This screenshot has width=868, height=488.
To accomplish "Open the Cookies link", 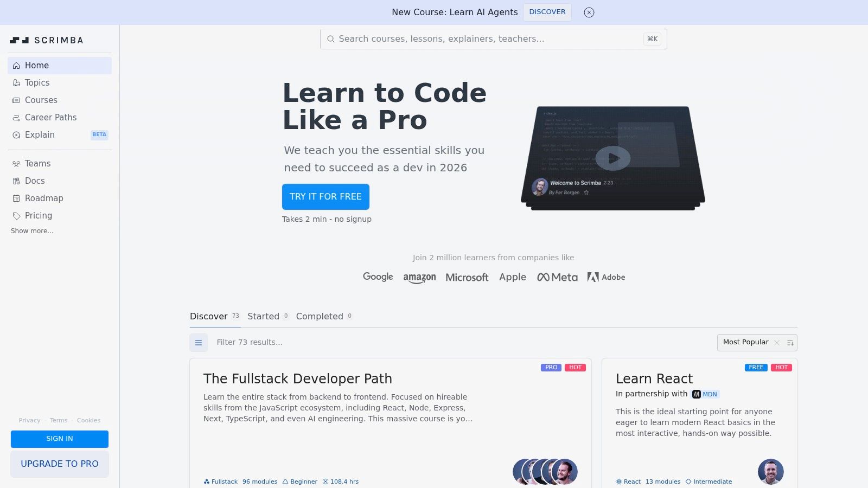I will [x=88, y=420].
